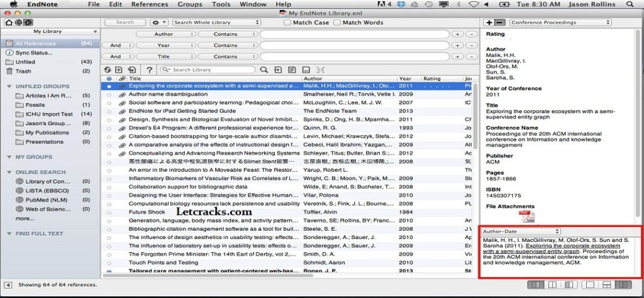Add a search row after Author row

click(x=458, y=34)
